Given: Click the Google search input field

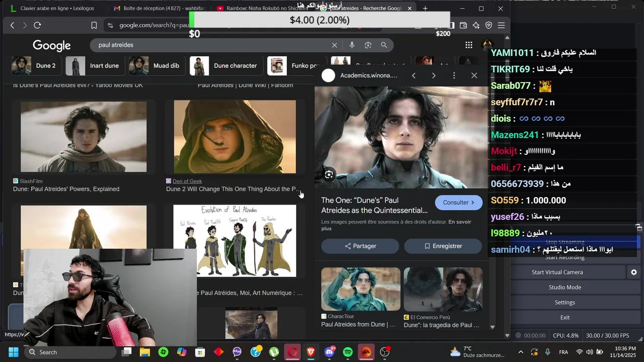Looking at the screenshot, I should [x=211, y=45].
